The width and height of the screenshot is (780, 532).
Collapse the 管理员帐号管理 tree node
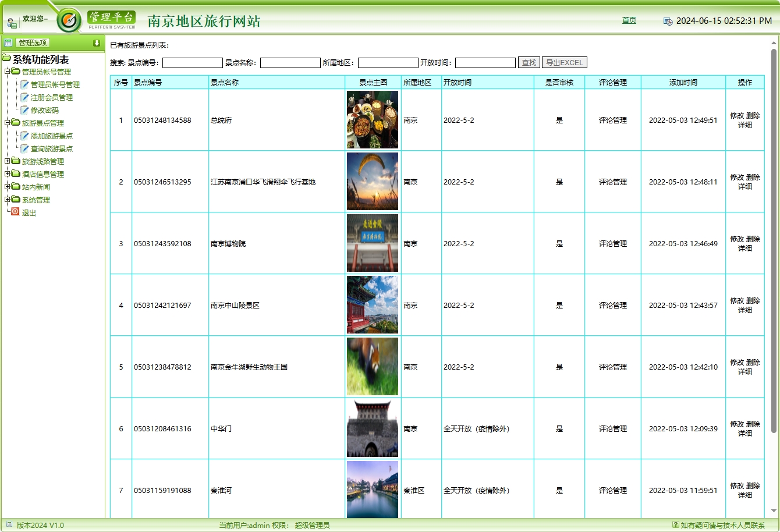click(x=6, y=72)
